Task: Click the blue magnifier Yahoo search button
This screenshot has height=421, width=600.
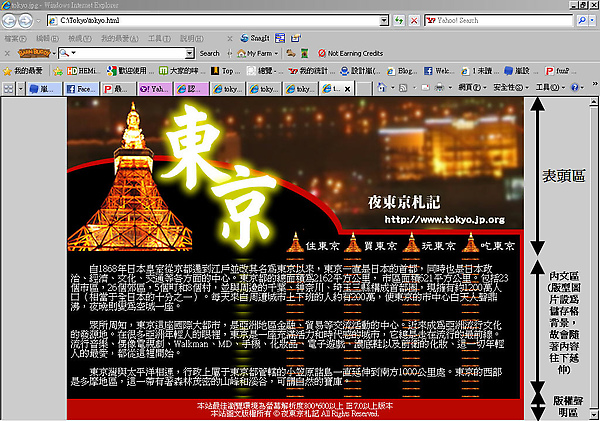Action: tap(582, 21)
